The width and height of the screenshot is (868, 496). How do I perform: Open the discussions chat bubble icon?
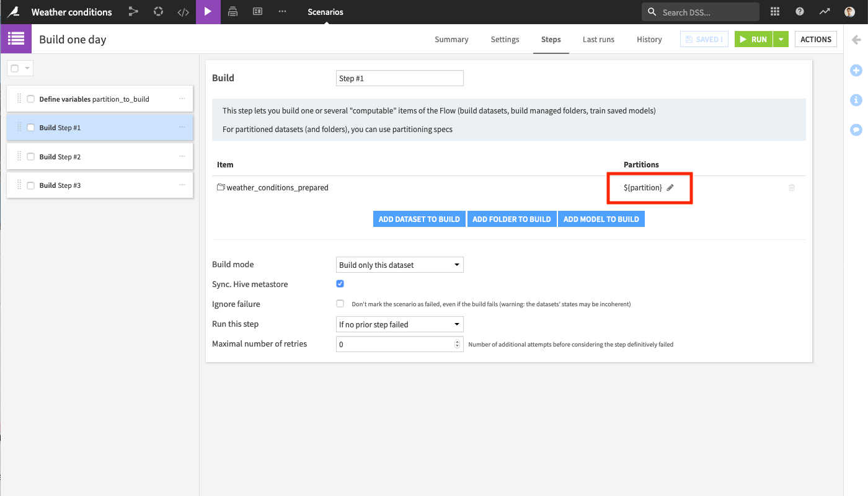tap(856, 130)
